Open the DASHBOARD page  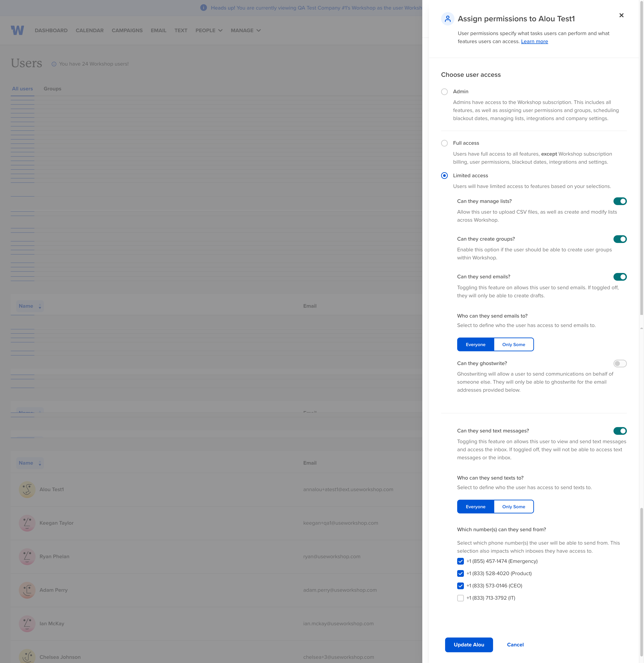coord(51,31)
